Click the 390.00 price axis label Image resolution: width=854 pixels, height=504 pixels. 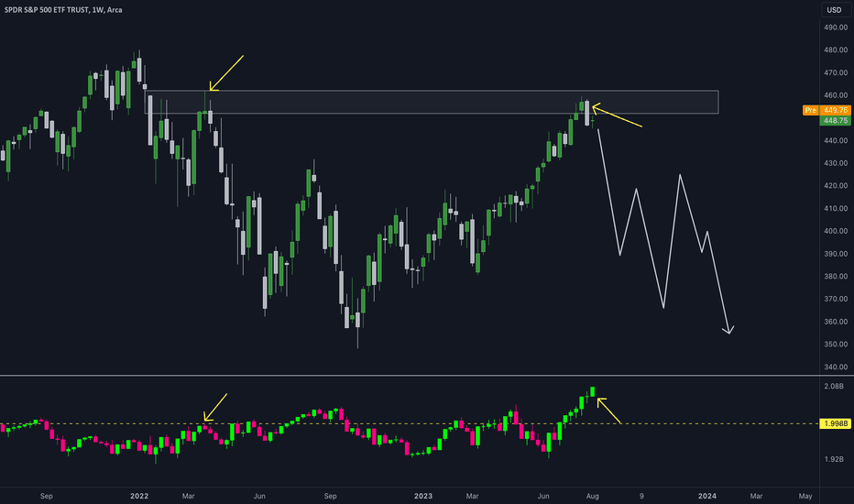(x=836, y=254)
